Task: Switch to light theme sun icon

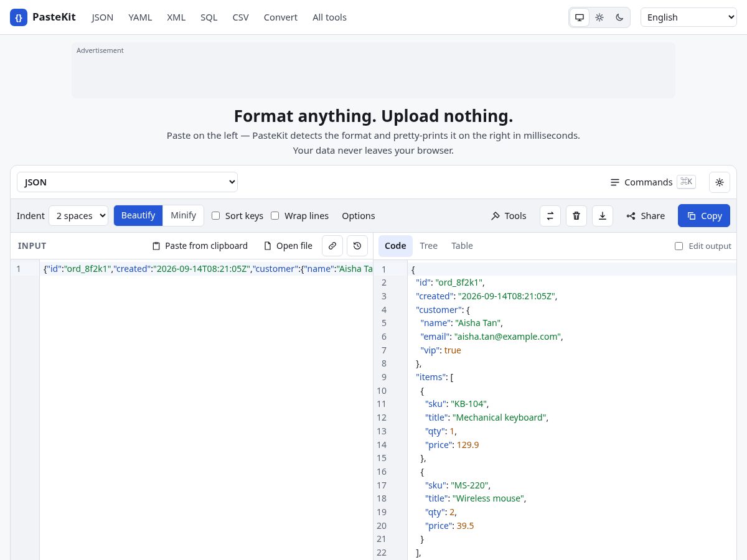Action: tap(599, 17)
